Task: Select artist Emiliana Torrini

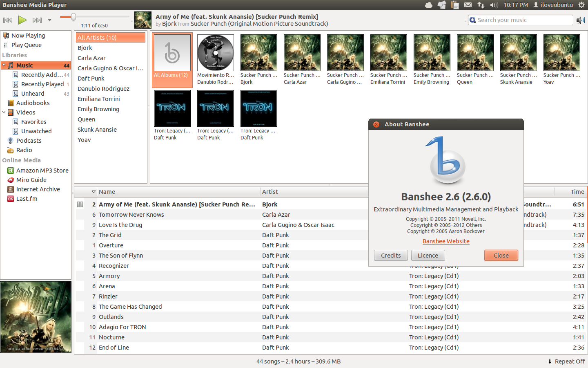Action: coord(111,99)
